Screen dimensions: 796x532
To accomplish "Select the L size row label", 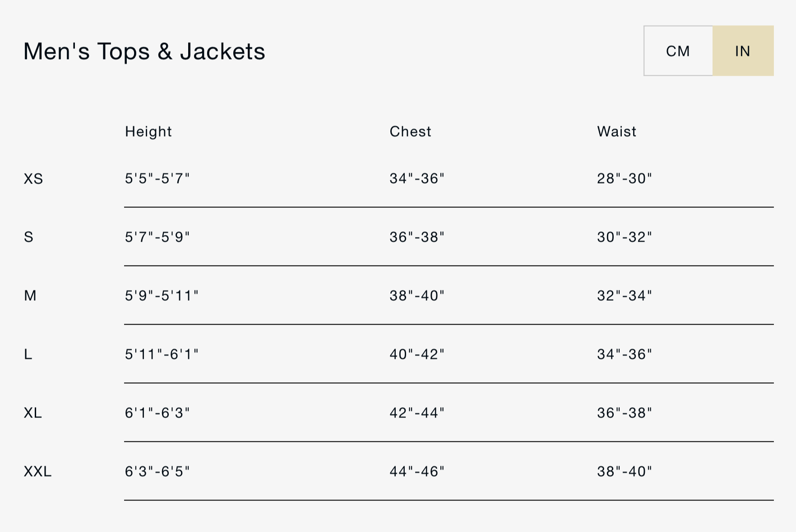I will coord(28,354).
